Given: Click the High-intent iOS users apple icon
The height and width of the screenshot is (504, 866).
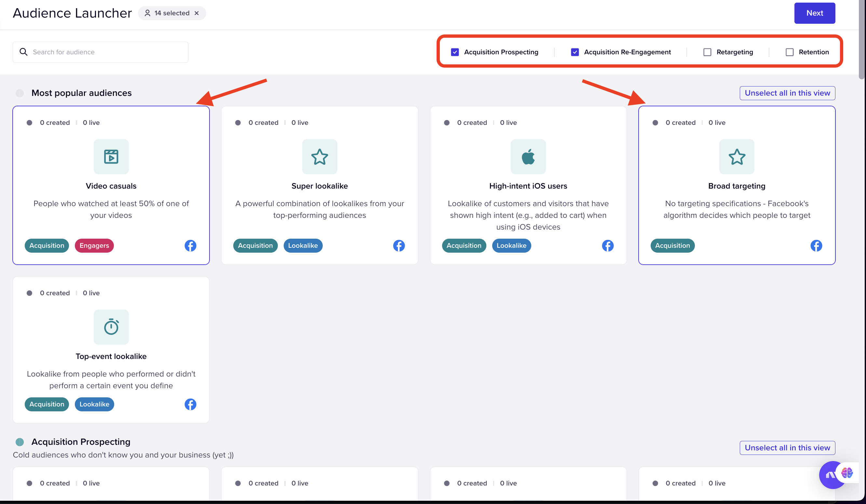Looking at the screenshot, I should pyautogui.click(x=528, y=157).
